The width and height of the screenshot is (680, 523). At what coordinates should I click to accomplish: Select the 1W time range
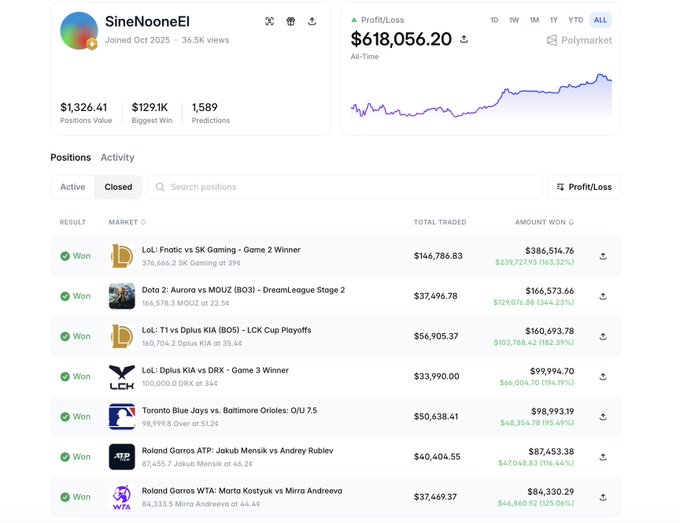pyautogui.click(x=514, y=20)
